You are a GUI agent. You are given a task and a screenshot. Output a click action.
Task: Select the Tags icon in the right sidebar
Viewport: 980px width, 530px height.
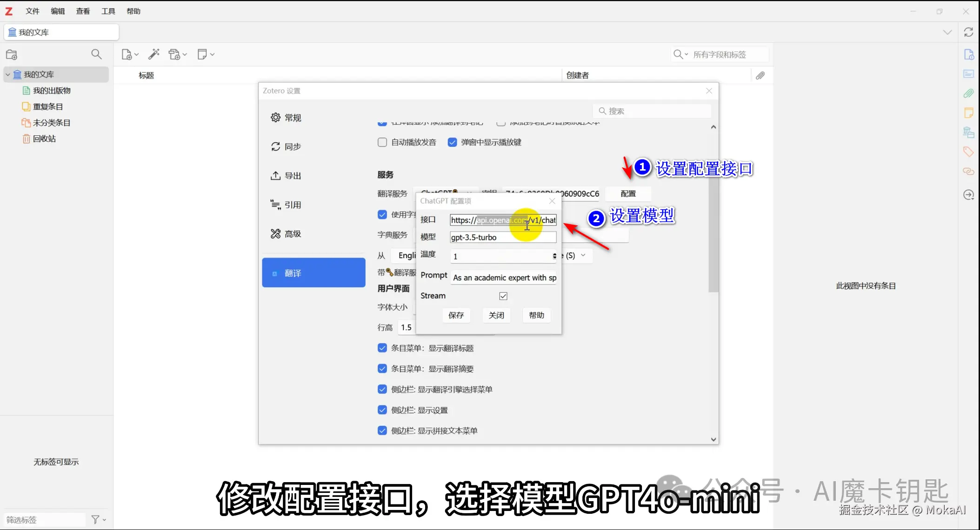tap(968, 152)
